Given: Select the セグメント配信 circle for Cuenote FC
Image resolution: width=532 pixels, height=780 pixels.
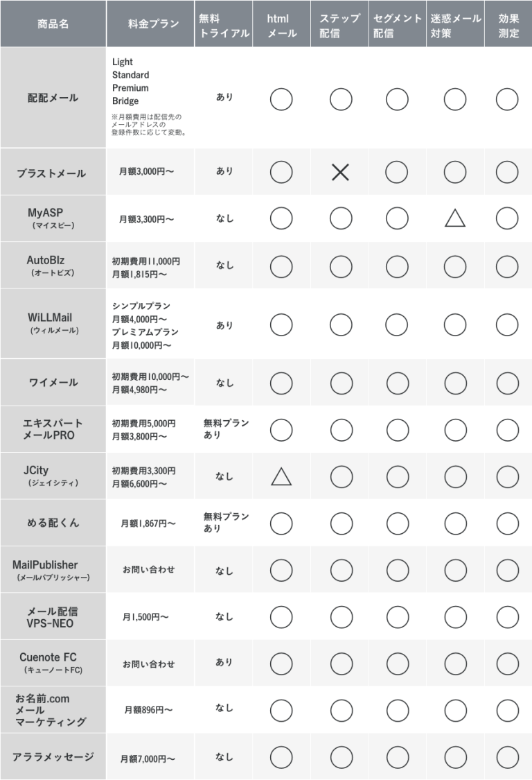Looking at the screenshot, I should (398, 664).
